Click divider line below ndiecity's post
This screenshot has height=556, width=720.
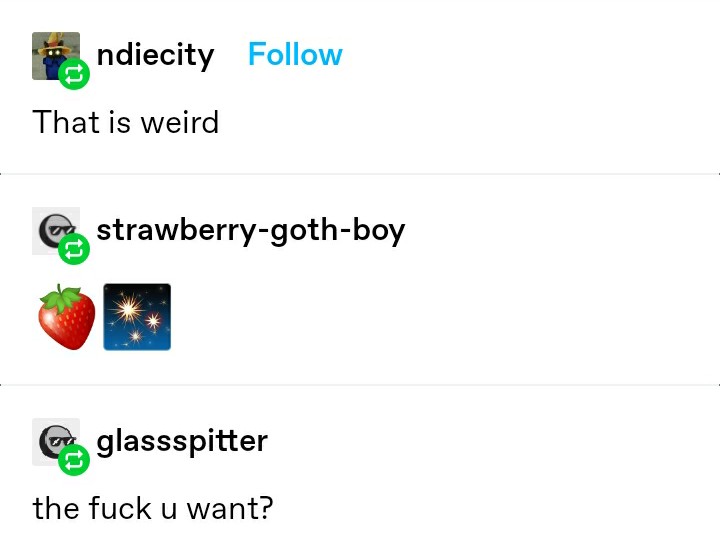[x=360, y=174]
